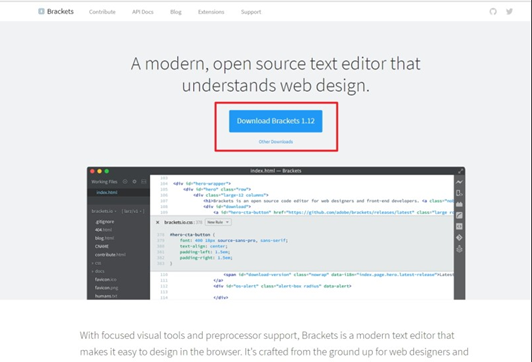Viewport: 532px width, 362px height.
Task: Open the GitHub icon link
Action: (x=493, y=12)
